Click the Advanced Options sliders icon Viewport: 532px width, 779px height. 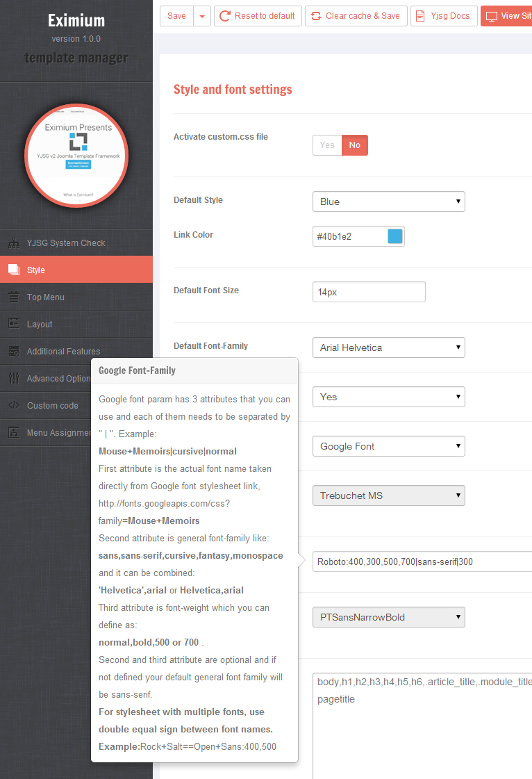pos(14,378)
